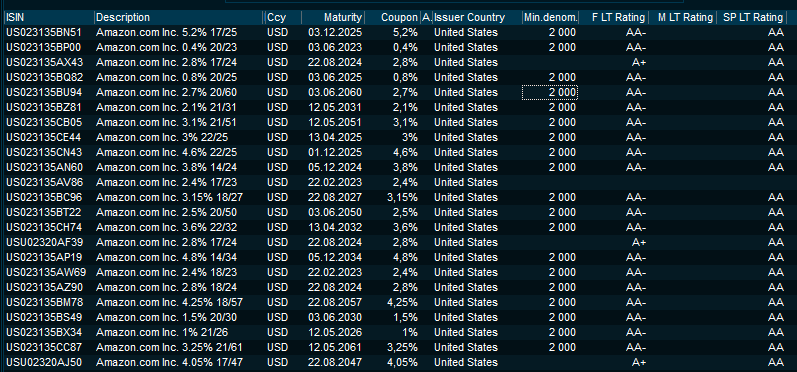Click description Amazon.com Inc. 3.8% 14/24

click(166, 167)
